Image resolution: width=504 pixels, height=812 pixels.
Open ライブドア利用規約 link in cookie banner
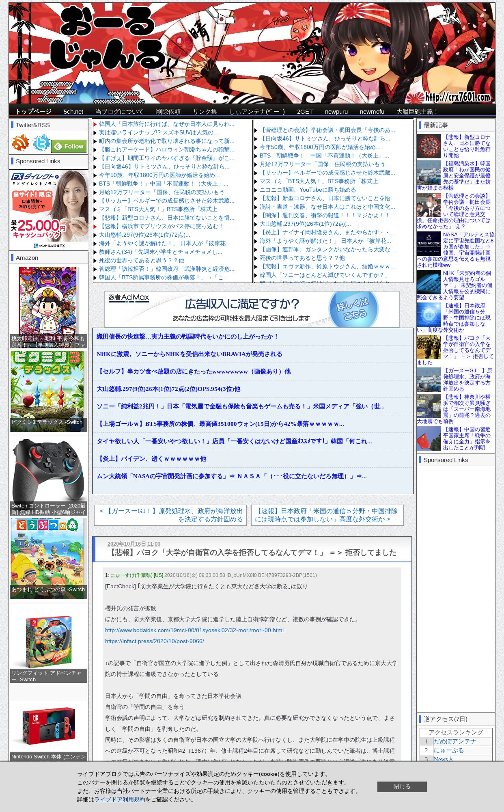coord(120,799)
